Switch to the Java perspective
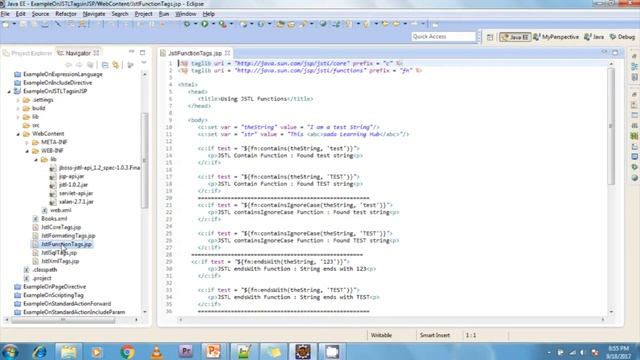The width and height of the screenshot is (640, 360). 594,37
